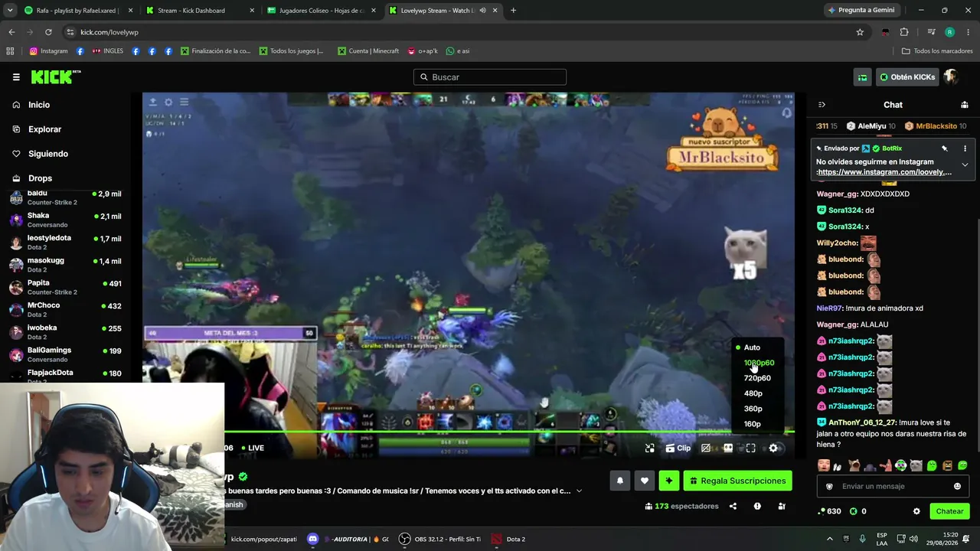Image resolution: width=980 pixels, height=551 pixels.
Task: Open the player settings gear
Action: click(x=773, y=448)
